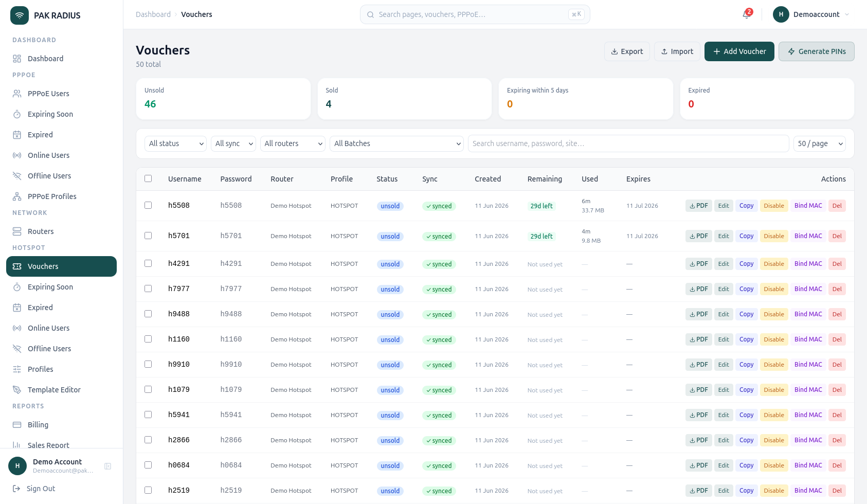Select the checkbox for voucher h4291
Viewport: 867px width, 504px height.
coord(148,263)
